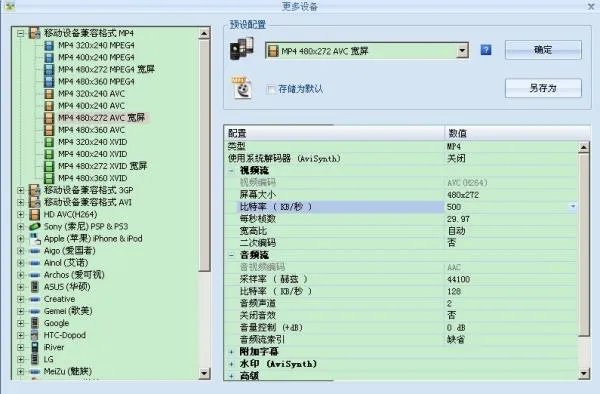Viewport: 600px width, 394px height.
Task: Click the MP4 400x240 AVC icon
Action: pos(49,106)
